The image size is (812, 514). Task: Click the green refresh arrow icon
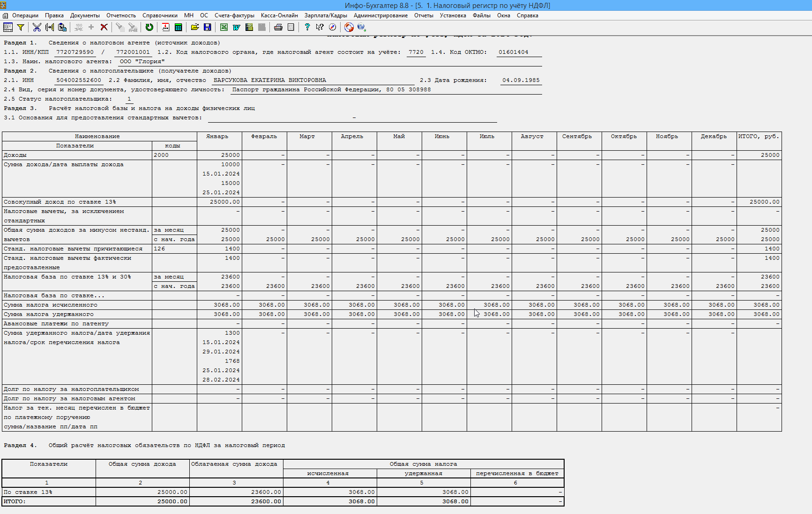point(149,27)
